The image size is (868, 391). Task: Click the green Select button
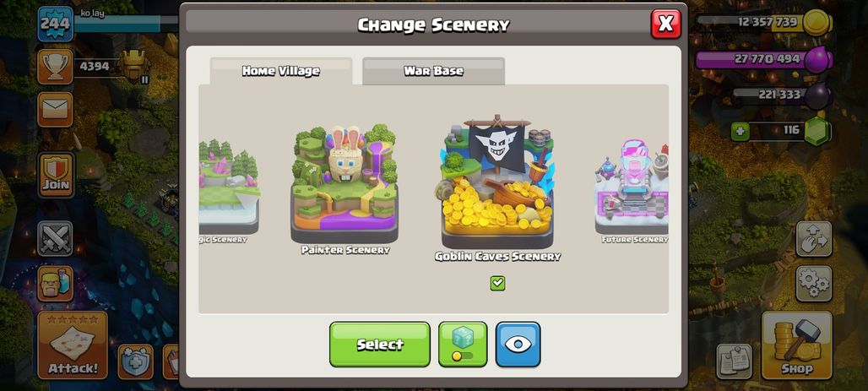380,344
